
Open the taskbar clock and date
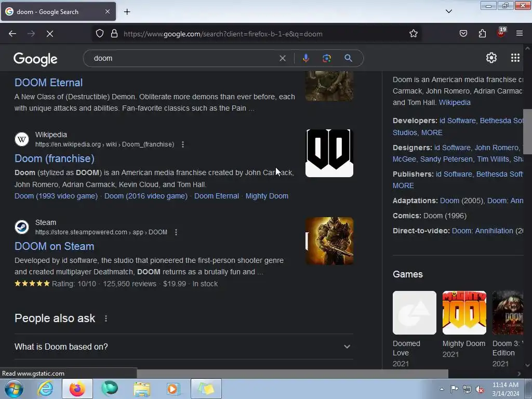[x=505, y=389]
